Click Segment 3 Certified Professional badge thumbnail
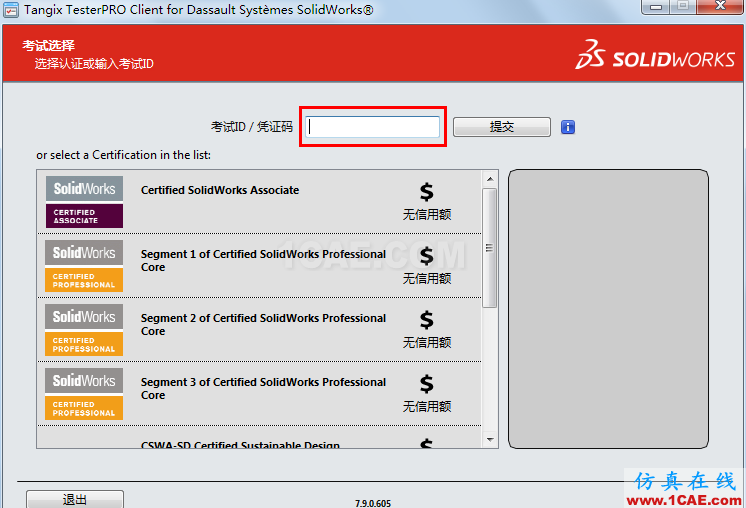Viewport: 746px width, 508px height. point(84,394)
